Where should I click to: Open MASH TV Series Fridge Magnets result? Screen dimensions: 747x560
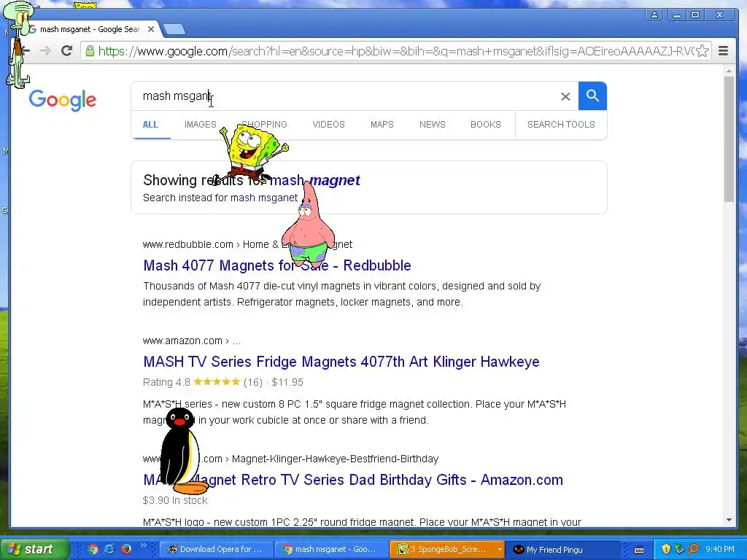[341, 362]
